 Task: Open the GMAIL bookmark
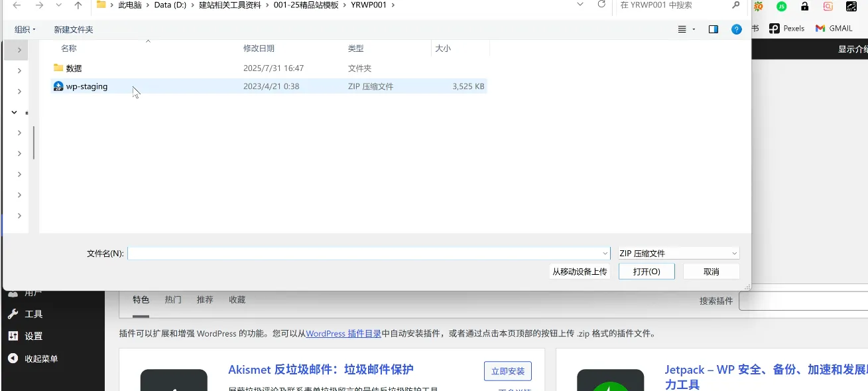(834, 29)
